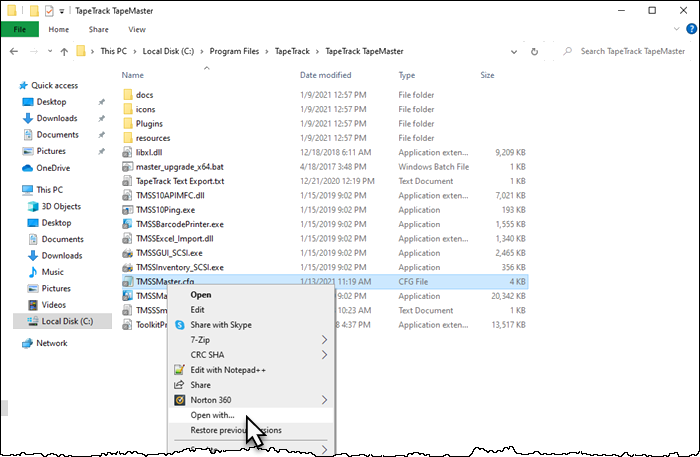Select the icons folder icon
Viewport: 700px width, 457px height.
point(128,109)
